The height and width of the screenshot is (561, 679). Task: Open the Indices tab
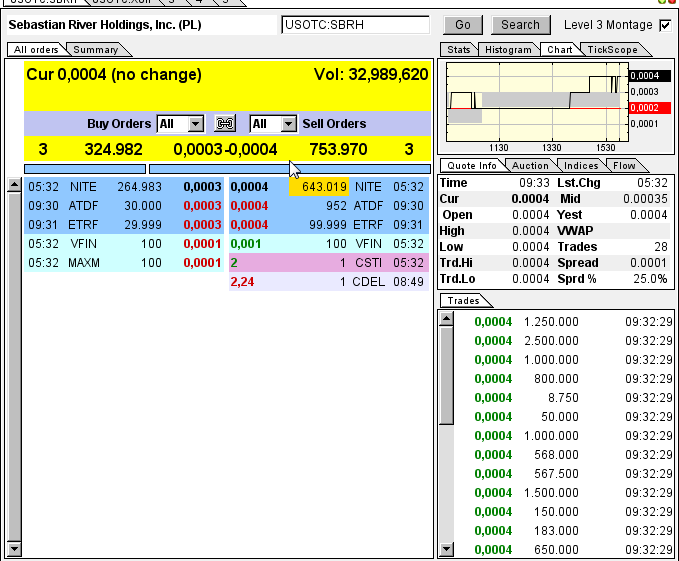click(581, 166)
